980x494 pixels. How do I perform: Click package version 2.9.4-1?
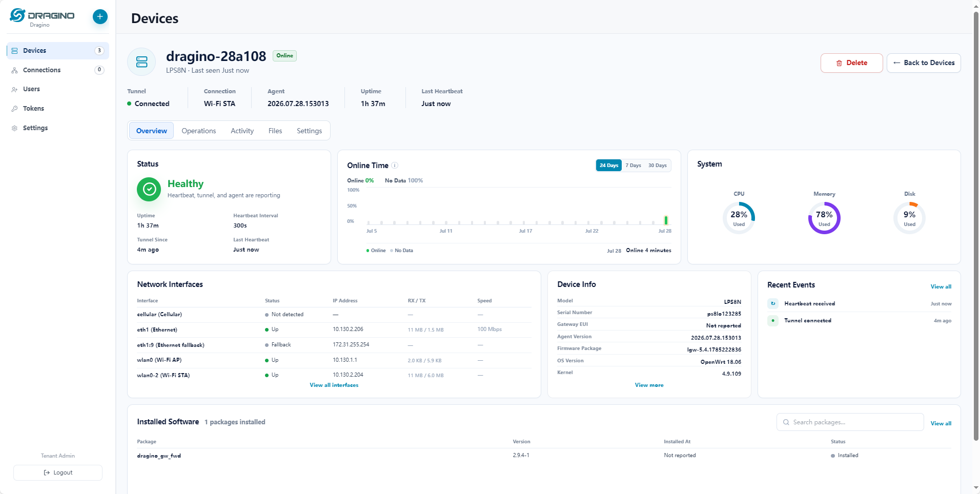[521, 456]
